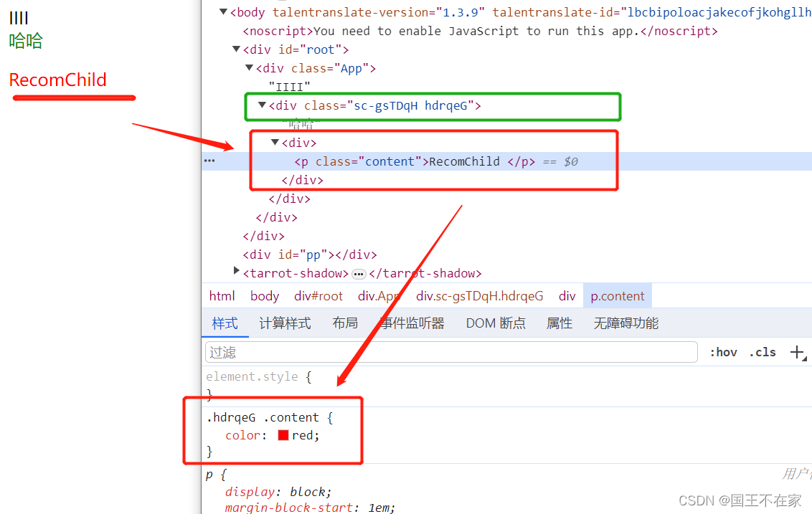The width and height of the screenshot is (812, 514).
Task: Toggle the :hov element state panel
Action: coord(723,353)
